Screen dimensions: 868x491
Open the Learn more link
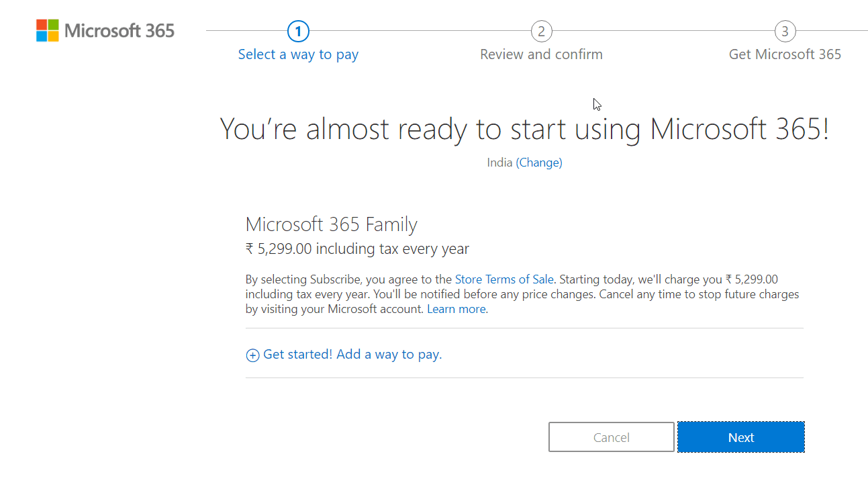coord(456,309)
